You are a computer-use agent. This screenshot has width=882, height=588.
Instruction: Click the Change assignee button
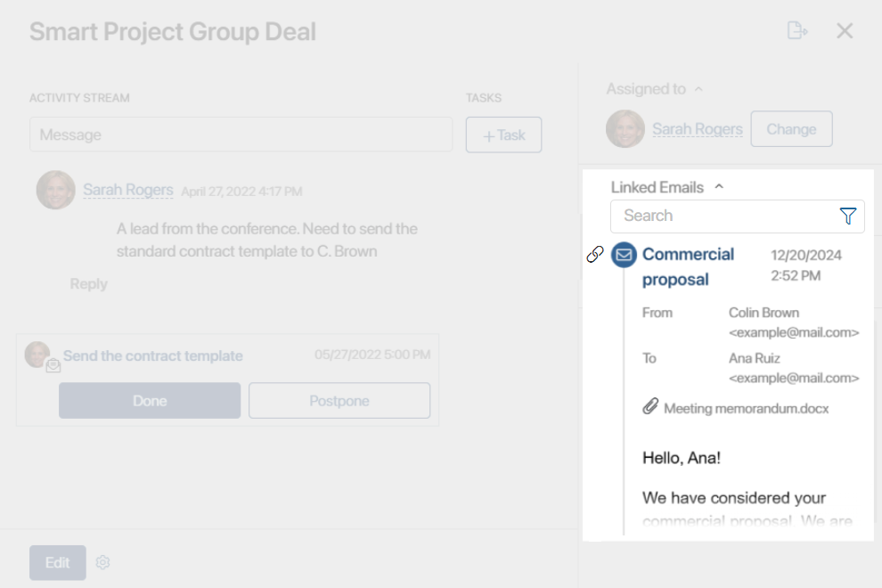(x=791, y=129)
